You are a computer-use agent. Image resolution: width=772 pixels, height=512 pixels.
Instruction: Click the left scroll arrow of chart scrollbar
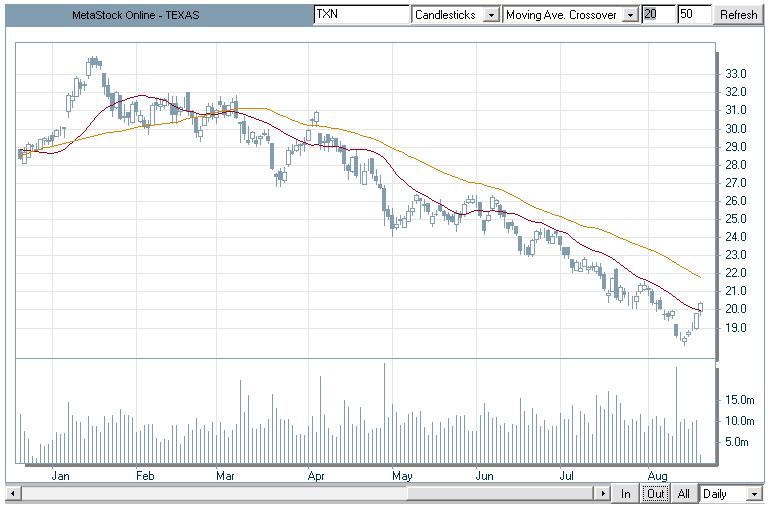(13, 493)
